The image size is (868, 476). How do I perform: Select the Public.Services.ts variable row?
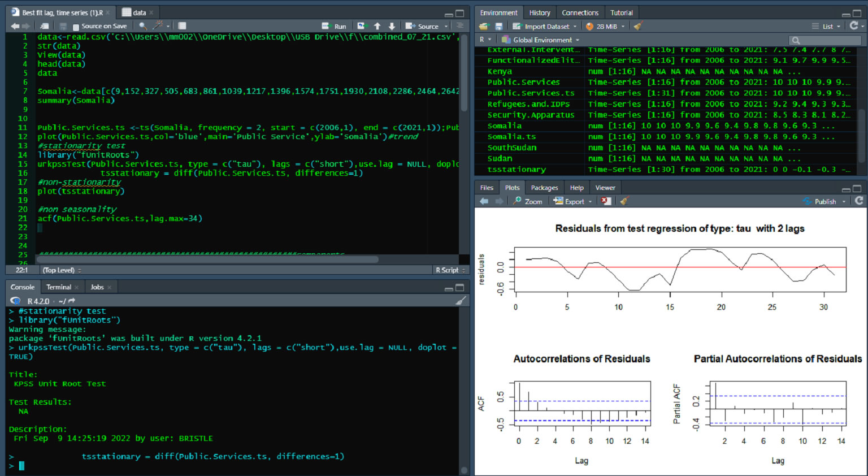(x=666, y=93)
